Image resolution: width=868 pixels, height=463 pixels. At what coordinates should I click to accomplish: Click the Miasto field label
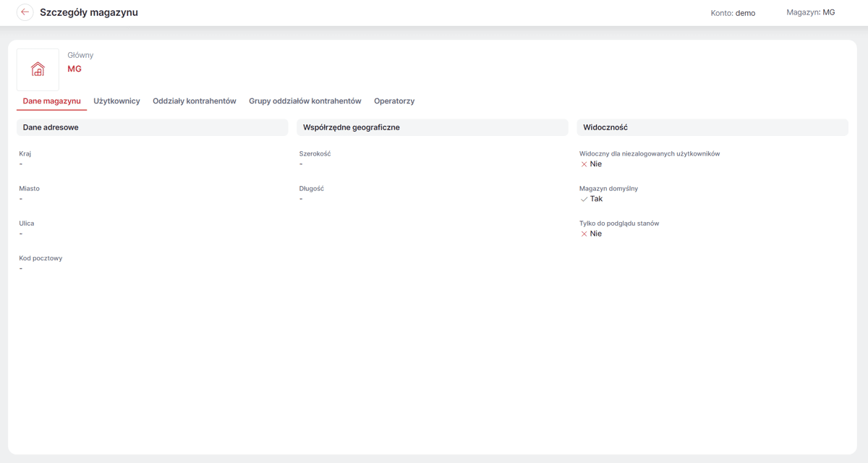30,188
